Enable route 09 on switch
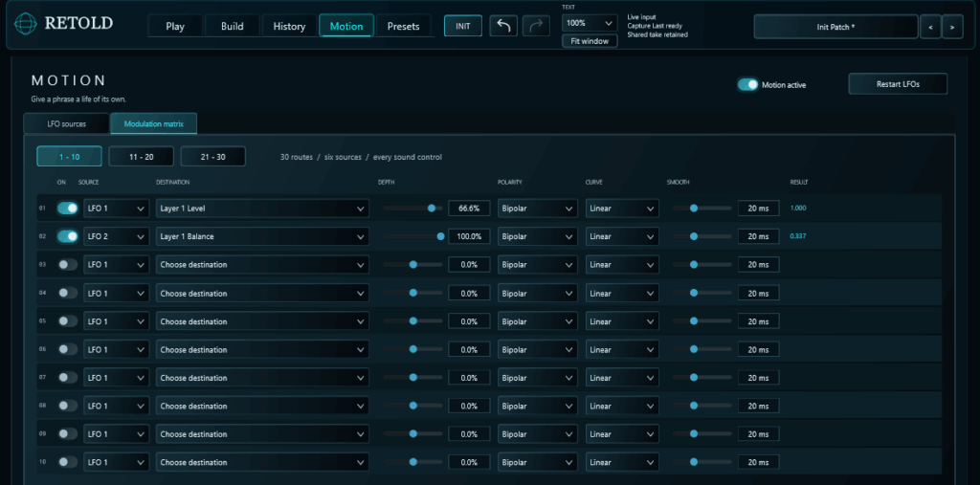 pos(68,433)
